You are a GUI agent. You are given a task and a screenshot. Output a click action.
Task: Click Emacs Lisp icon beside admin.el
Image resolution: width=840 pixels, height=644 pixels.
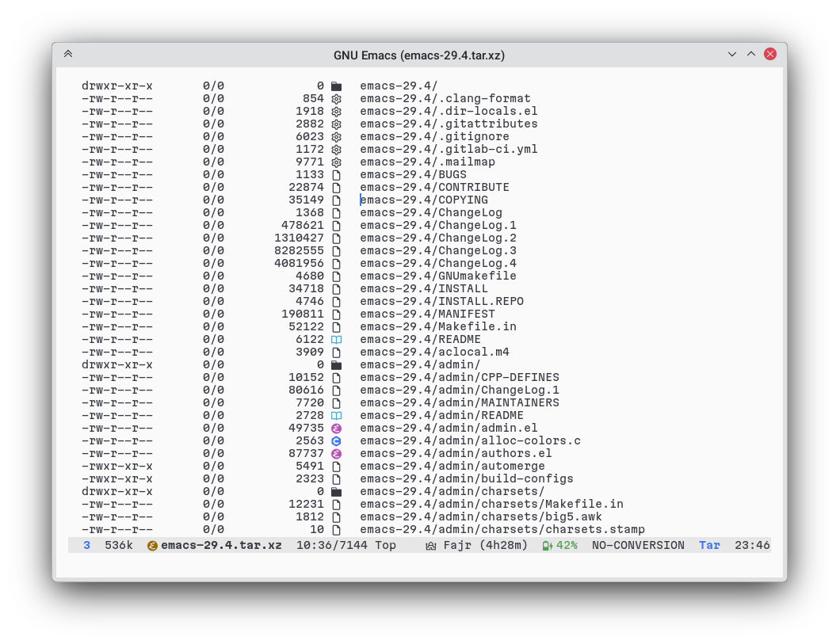click(337, 429)
